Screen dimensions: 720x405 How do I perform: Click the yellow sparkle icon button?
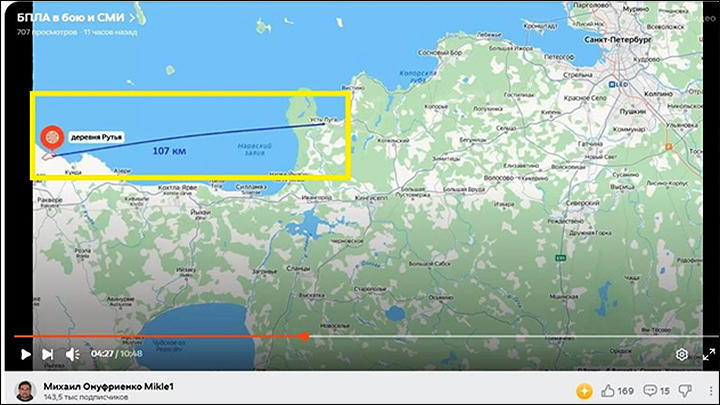[x=583, y=389]
